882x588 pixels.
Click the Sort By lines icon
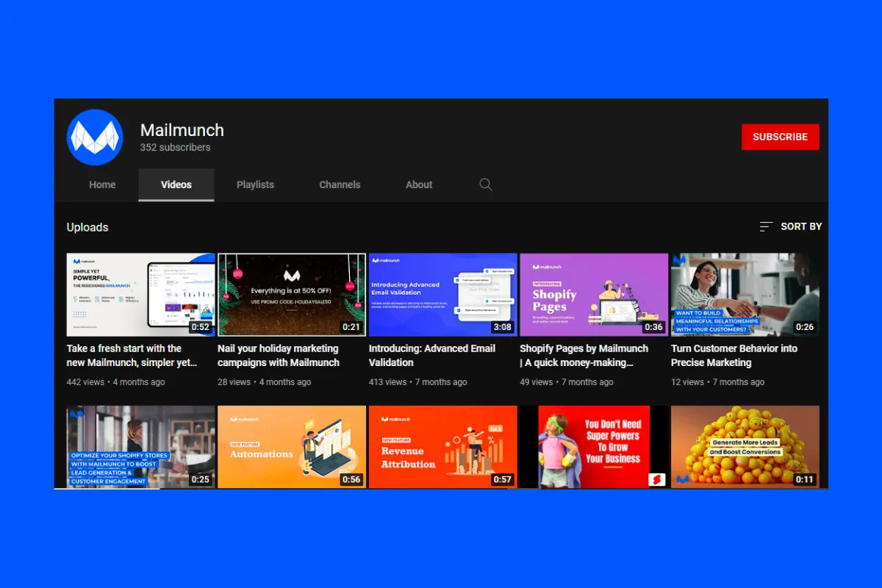766,226
